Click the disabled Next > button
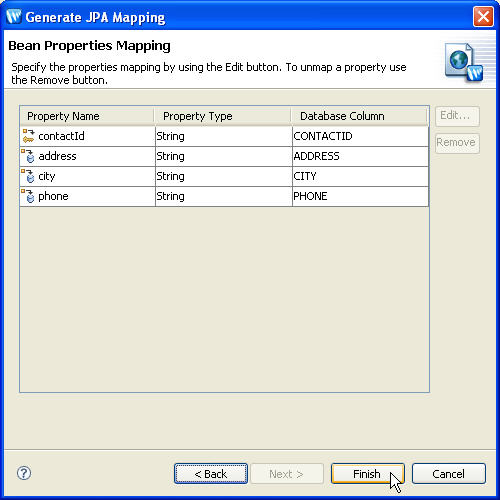Viewport: 500px width, 500px height. pos(287,473)
